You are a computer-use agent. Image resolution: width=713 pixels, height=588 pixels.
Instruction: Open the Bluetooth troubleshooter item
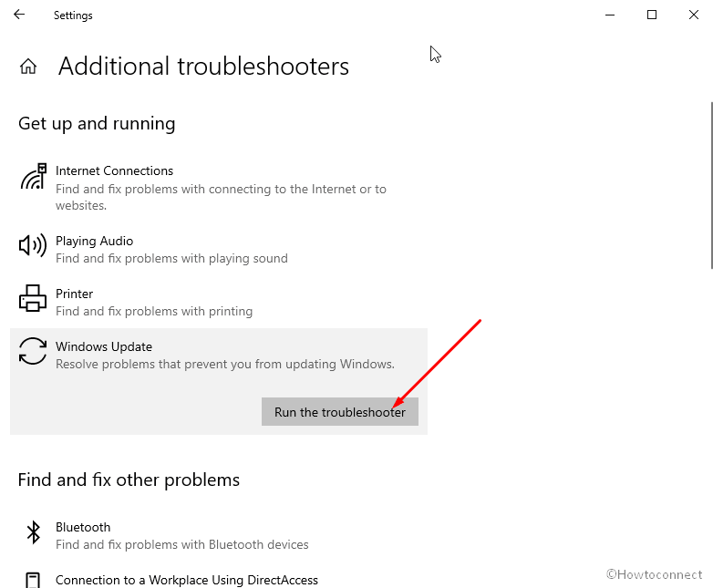[x=219, y=535]
